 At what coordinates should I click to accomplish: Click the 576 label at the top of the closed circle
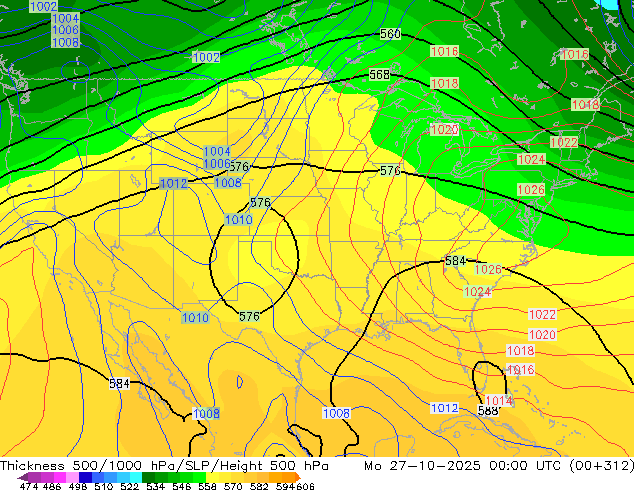tap(260, 202)
